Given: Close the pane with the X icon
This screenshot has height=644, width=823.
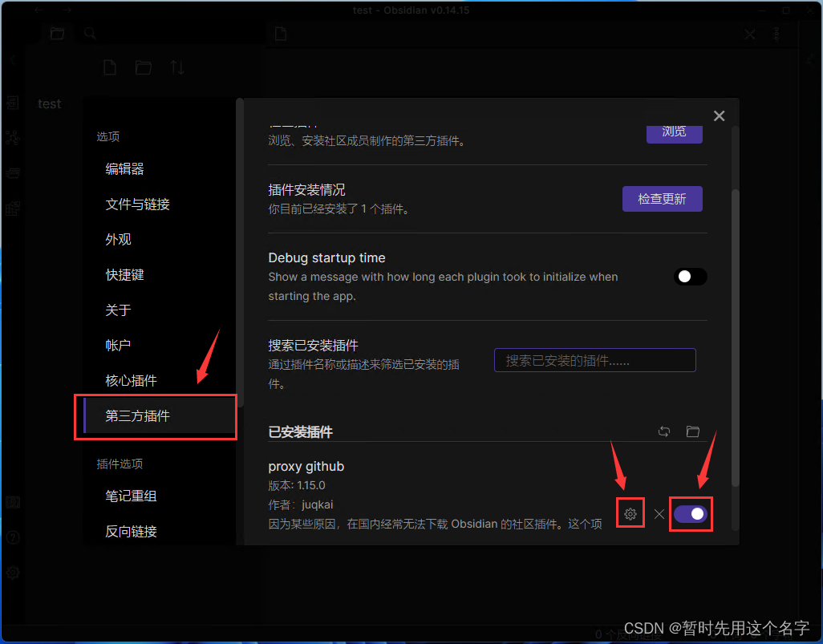Looking at the screenshot, I should (749, 34).
